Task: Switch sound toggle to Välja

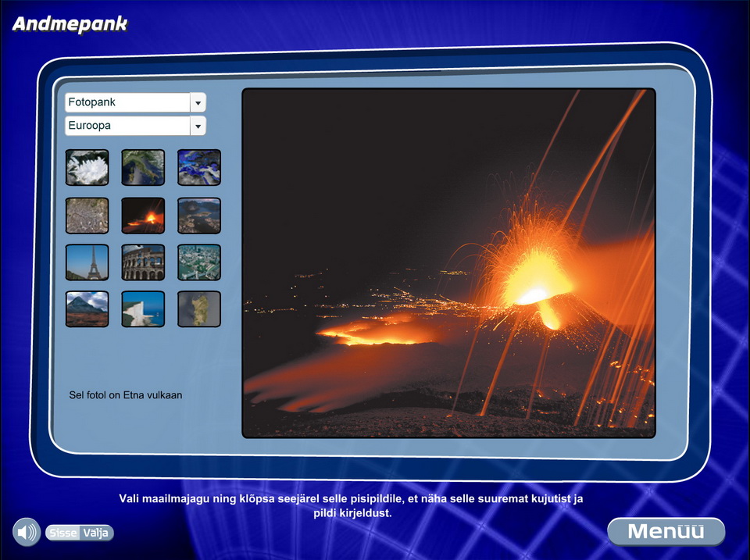Action: [95, 533]
